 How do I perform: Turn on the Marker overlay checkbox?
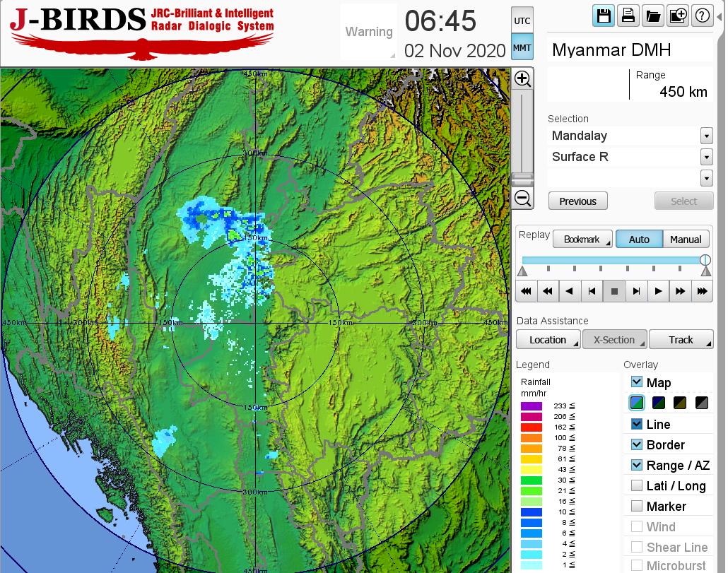(x=637, y=506)
